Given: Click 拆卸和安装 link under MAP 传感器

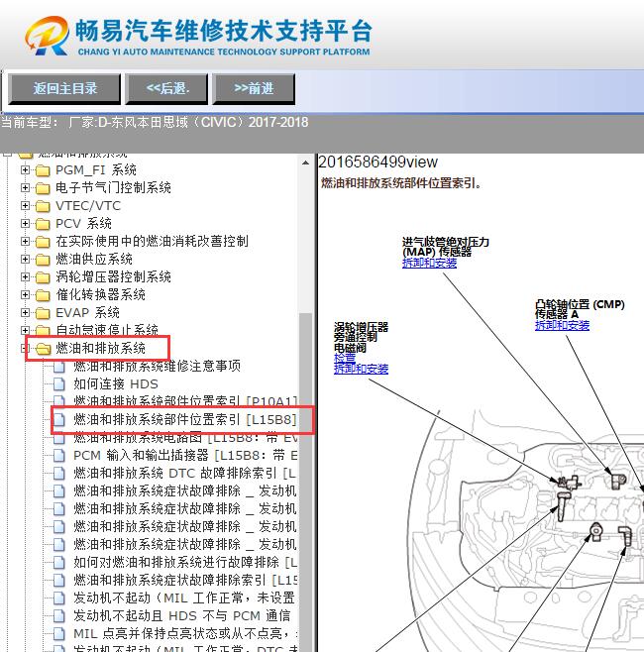Looking at the screenshot, I should coord(429,264).
